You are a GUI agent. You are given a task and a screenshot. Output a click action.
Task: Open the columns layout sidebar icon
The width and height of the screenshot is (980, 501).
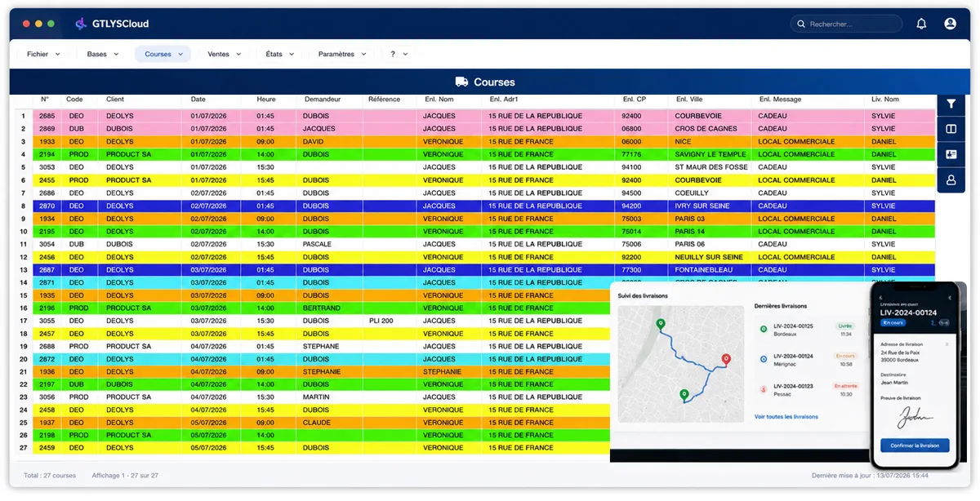click(x=951, y=129)
